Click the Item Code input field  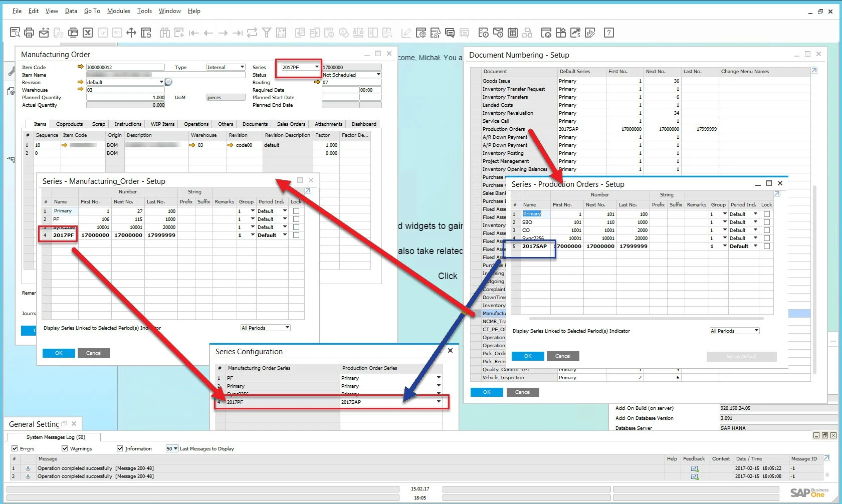click(125, 67)
